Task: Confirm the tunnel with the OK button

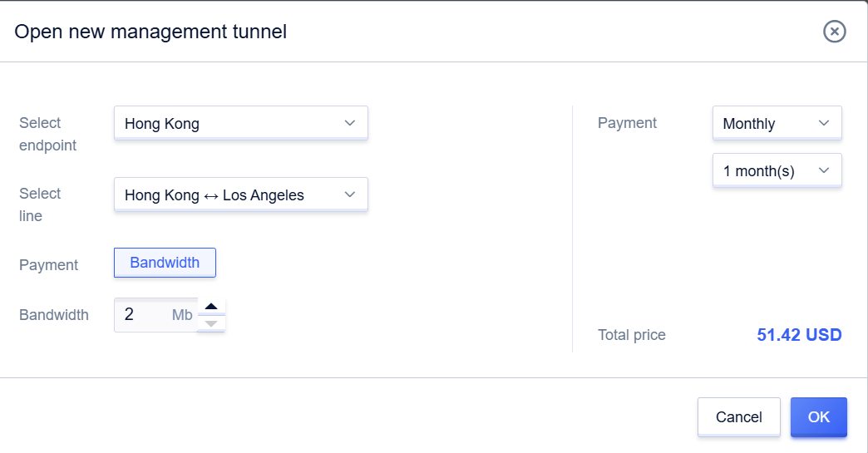Action: [x=819, y=417]
